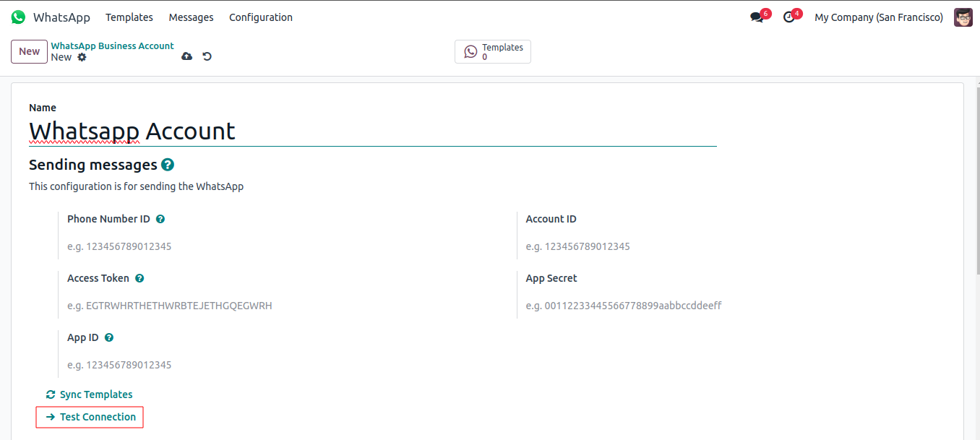The width and height of the screenshot is (980, 440).
Task: Click the help icon next to Access Token
Action: (x=139, y=278)
